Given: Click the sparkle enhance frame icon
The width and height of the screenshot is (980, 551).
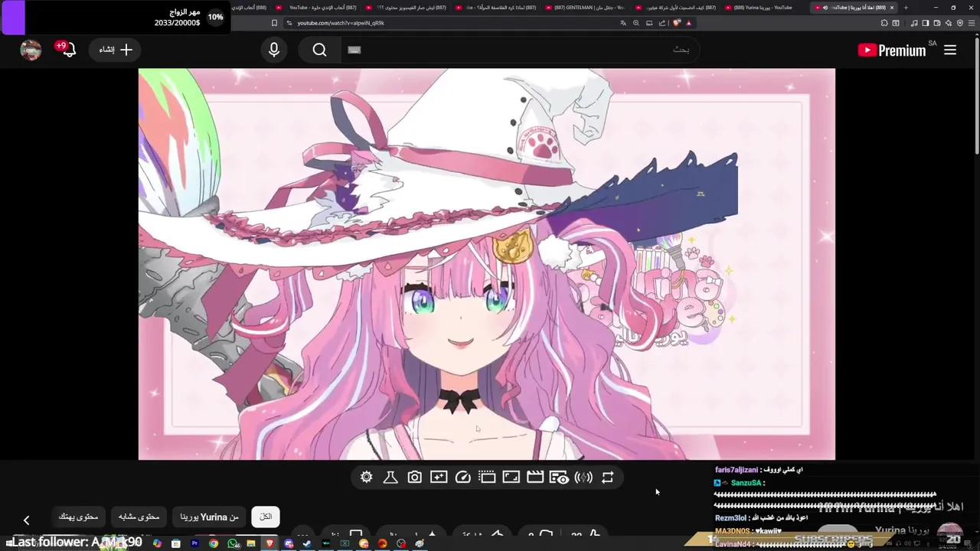Looking at the screenshot, I should coord(439,478).
